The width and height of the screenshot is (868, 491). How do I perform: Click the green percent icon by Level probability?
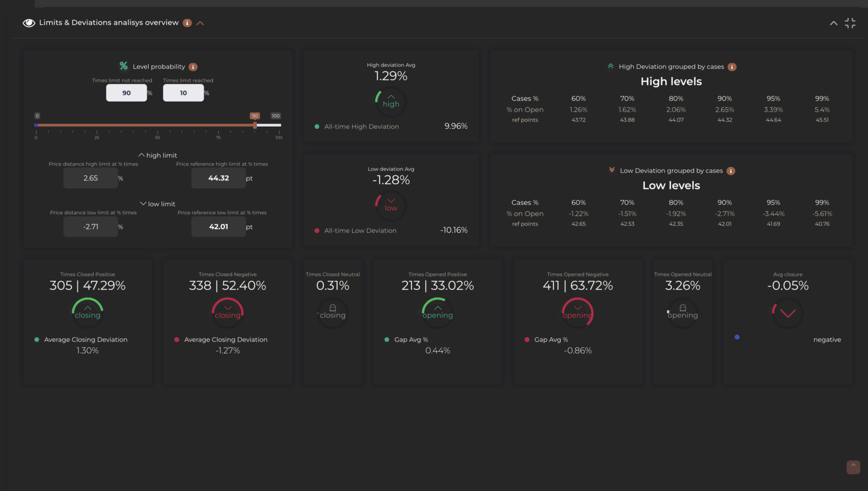pyautogui.click(x=123, y=66)
